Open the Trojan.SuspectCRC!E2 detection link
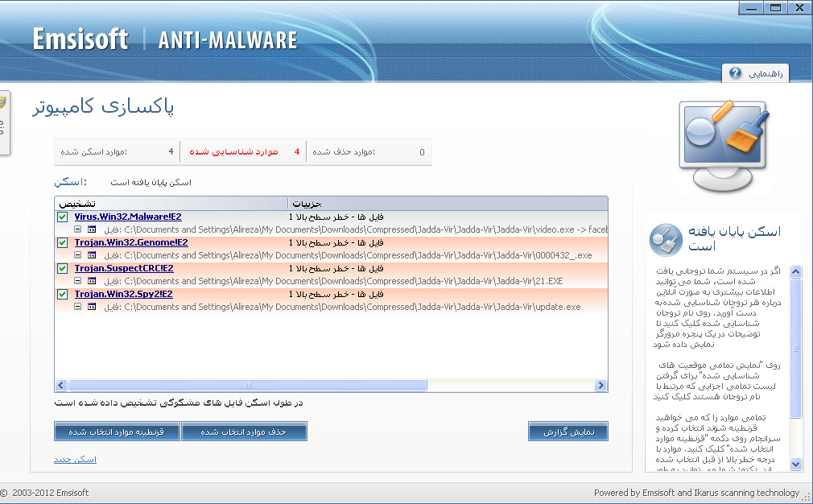This screenshot has height=504, width=813. tap(124, 268)
